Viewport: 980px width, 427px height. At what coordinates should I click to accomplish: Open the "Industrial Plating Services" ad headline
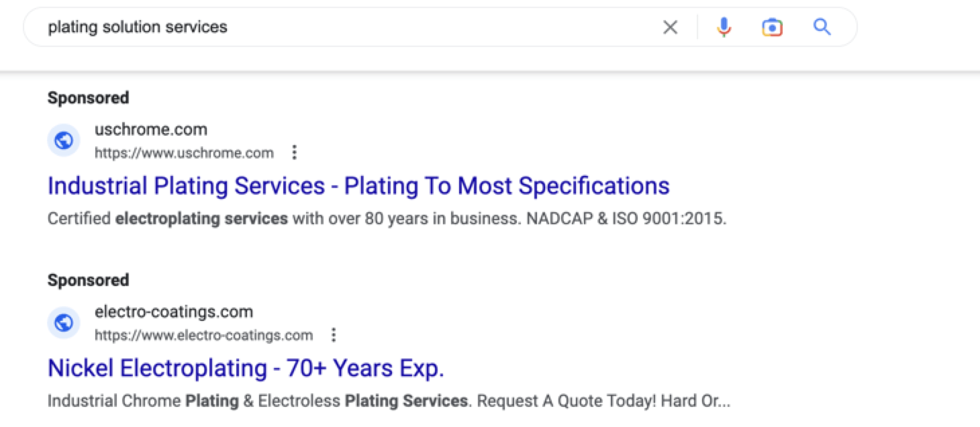point(358,186)
